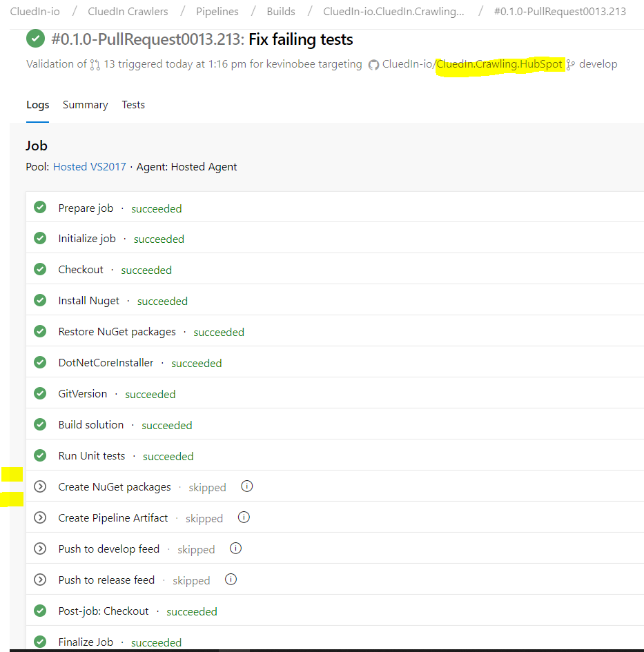
Task: Select the Create NuGet packages step label
Action: [x=115, y=487]
